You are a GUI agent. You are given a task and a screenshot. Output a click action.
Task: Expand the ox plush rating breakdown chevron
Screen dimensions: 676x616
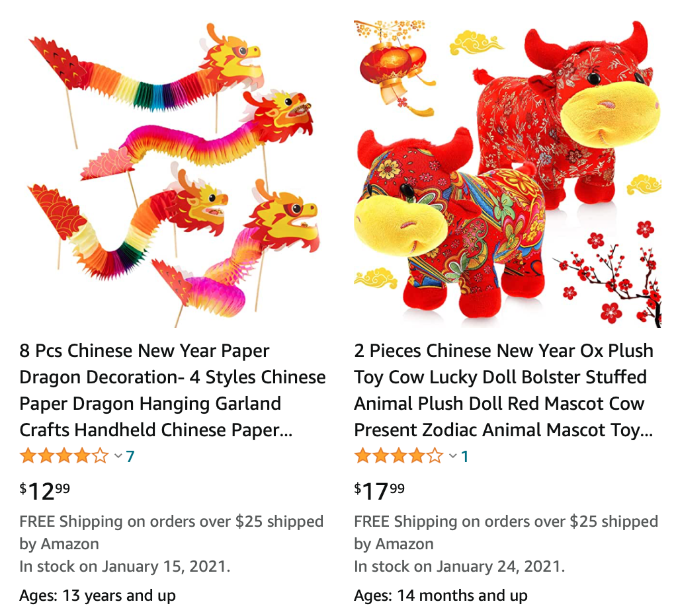[452, 456]
